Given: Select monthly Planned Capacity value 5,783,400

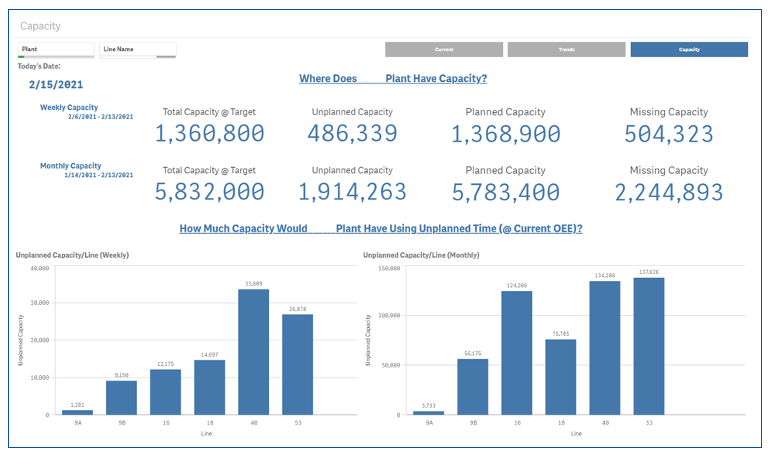Looking at the screenshot, I should pos(505,192).
